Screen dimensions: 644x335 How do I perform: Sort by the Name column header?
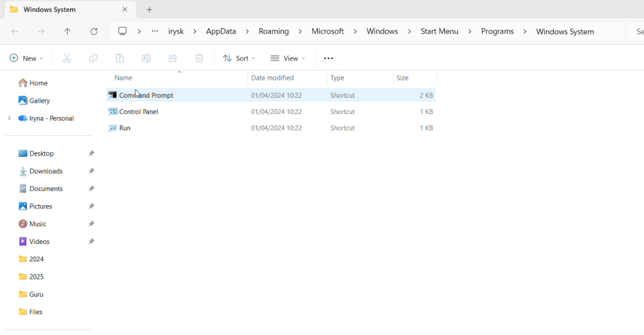coord(177,78)
